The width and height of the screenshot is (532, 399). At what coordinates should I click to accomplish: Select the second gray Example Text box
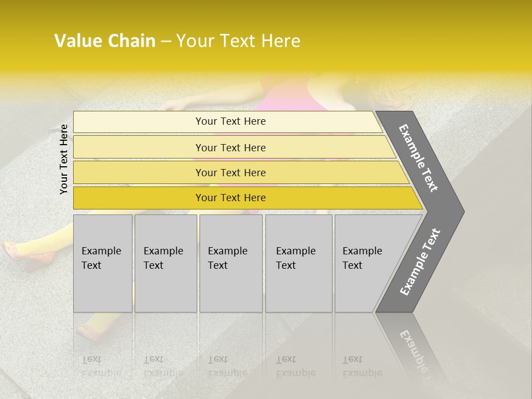(x=165, y=263)
